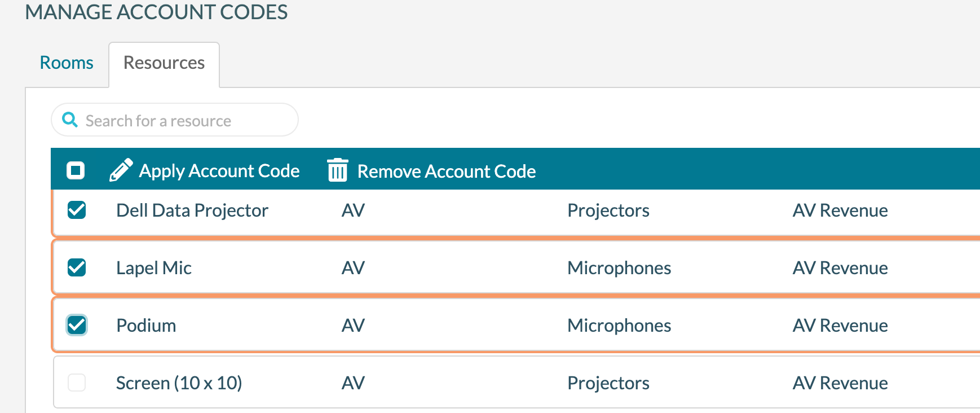This screenshot has width=980, height=413.
Task: Click AV Revenue in Screen (10 x 10) row
Action: click(x=840, y=383)
